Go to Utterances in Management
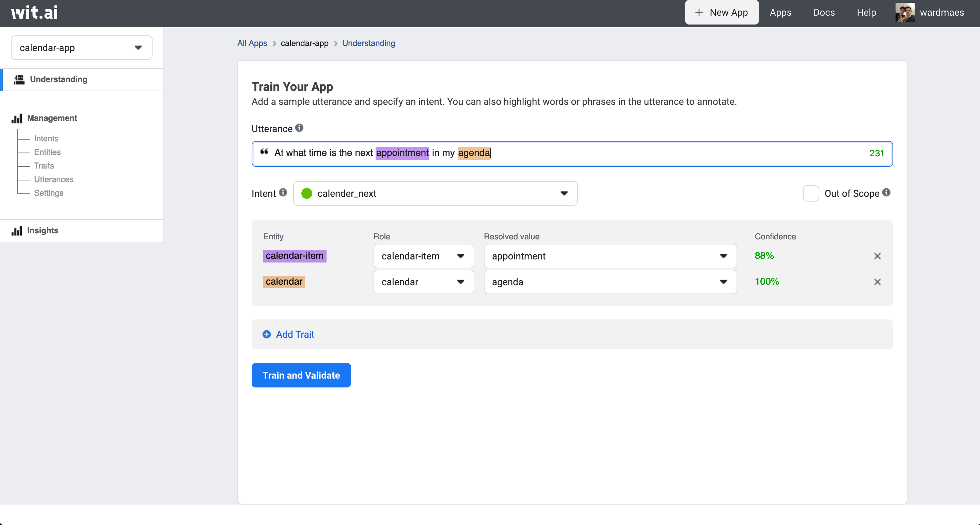980x525 pixels. (54, 179)
